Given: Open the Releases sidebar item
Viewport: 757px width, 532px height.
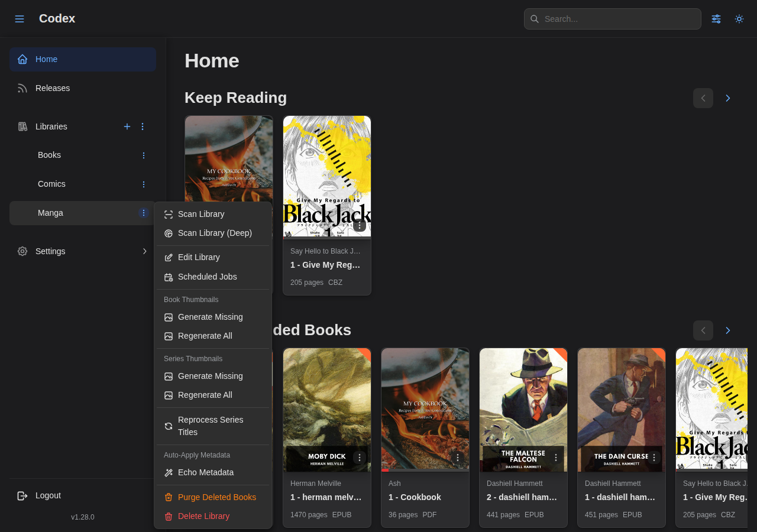Looking at the screenshot, I should click(x=83, y=88).
